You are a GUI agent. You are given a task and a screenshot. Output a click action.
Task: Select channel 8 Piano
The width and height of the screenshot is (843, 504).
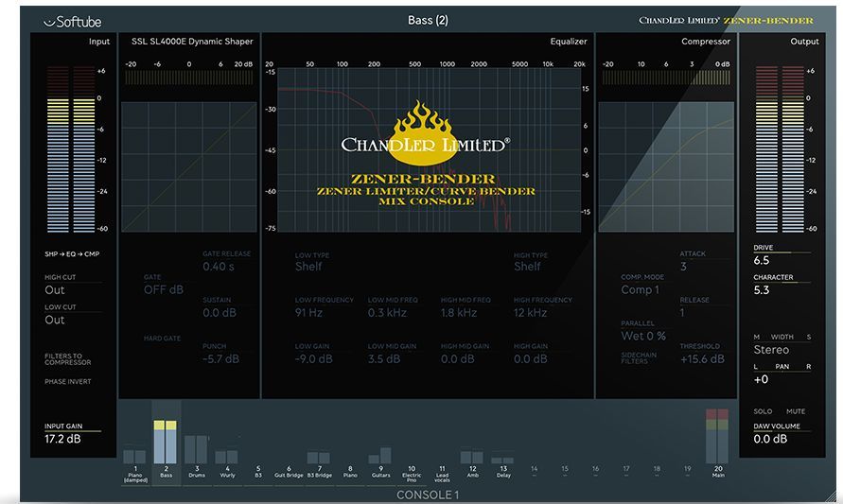coord(350,472)
